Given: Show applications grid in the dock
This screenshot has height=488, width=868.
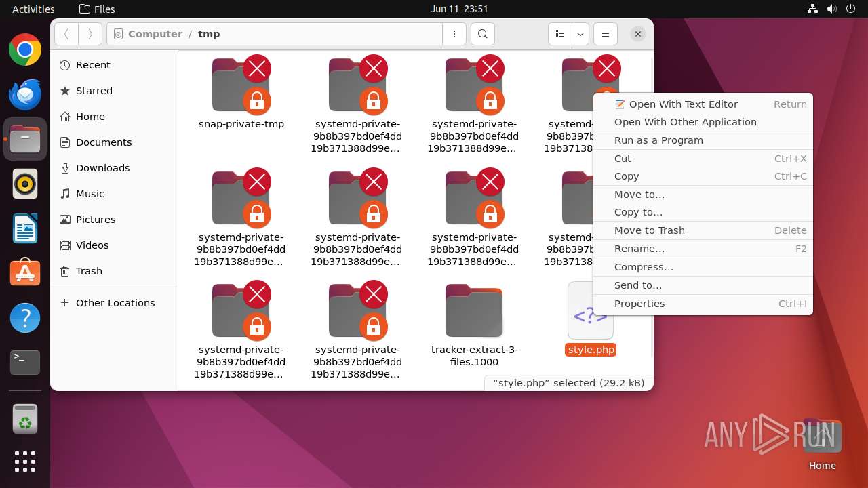Looking at the screenshot, I should point(25,462).
